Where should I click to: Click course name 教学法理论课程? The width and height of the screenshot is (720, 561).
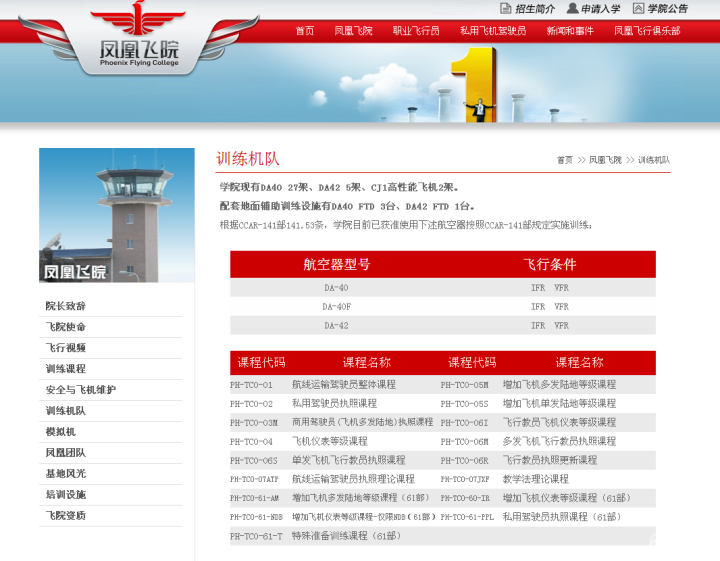pyautogui.click(x=535, y=479)
